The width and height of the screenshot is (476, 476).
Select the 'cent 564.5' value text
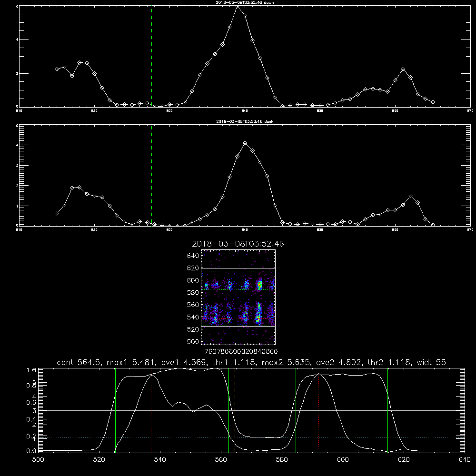point(79,362)
